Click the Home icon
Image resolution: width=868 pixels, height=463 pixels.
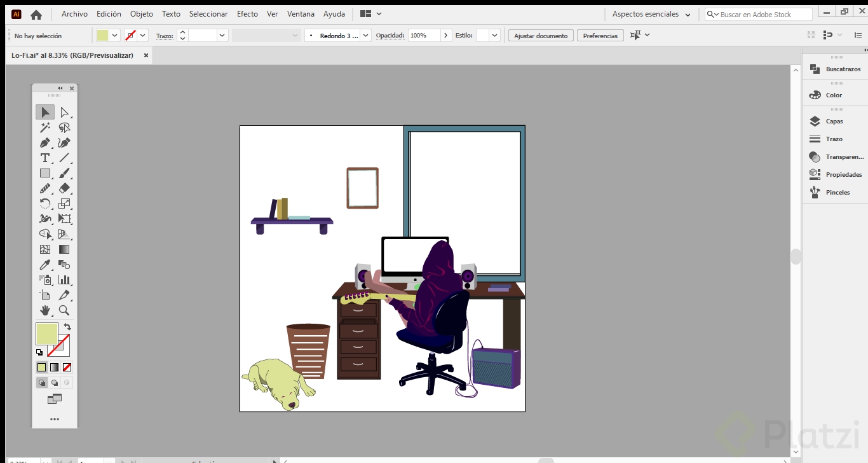36,14
